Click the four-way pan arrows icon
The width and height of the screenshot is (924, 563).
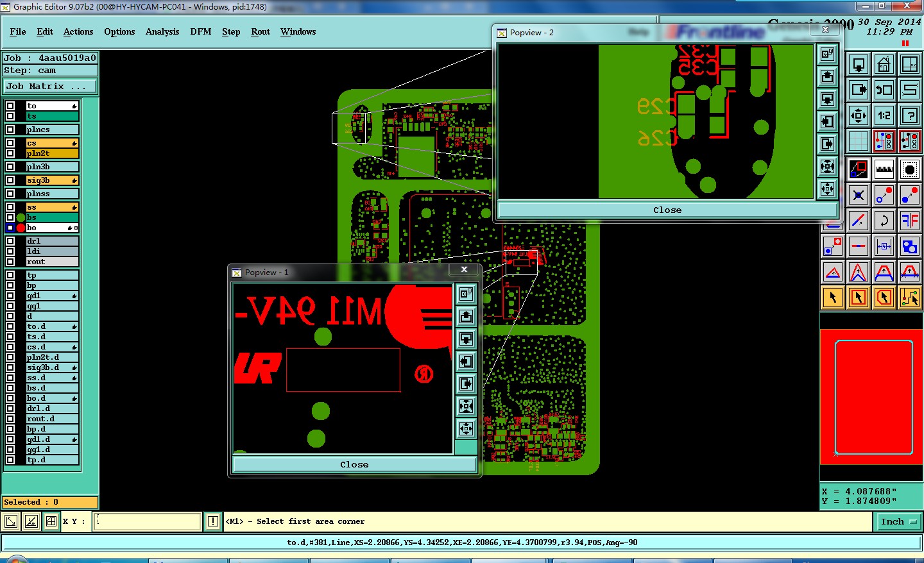pos(859,115)
